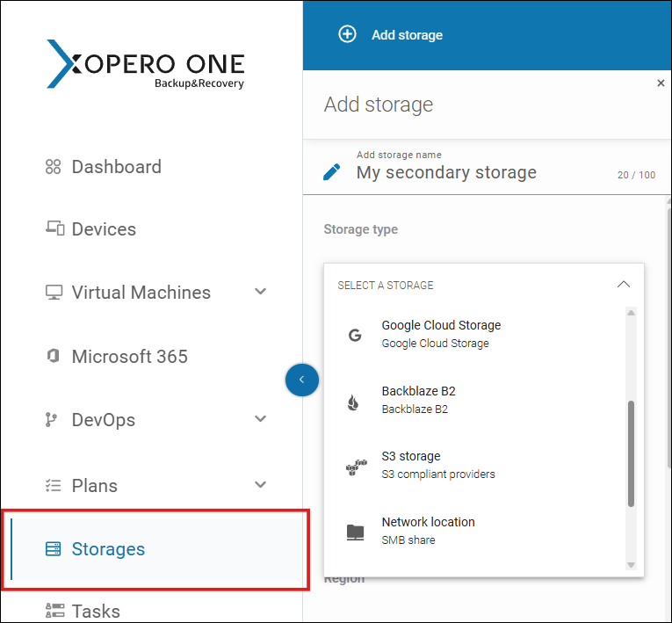Open the Plans menu item
This screenshot has height=623, width=672.
[94, 486]
